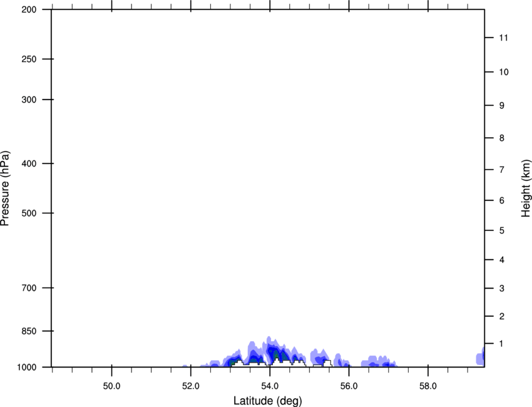The height and width of the screenshot is (407, 532).
Task: Click the 300 pressure tick label
Action: pyautogui.click(x=29, y=100)
